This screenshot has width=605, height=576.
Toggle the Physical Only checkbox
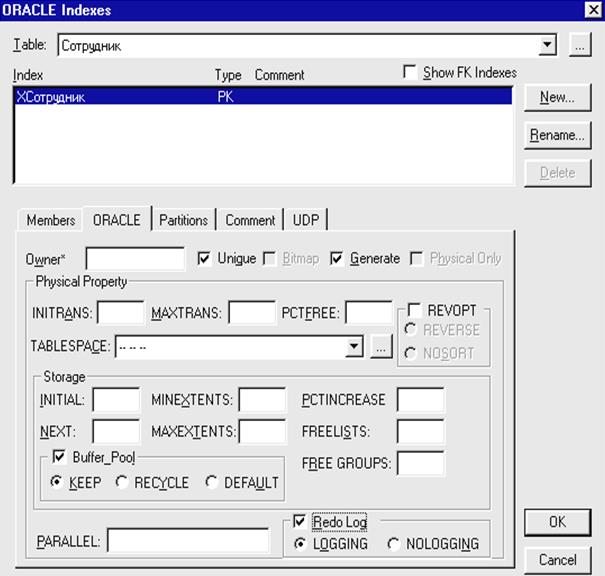click(417, 258)
